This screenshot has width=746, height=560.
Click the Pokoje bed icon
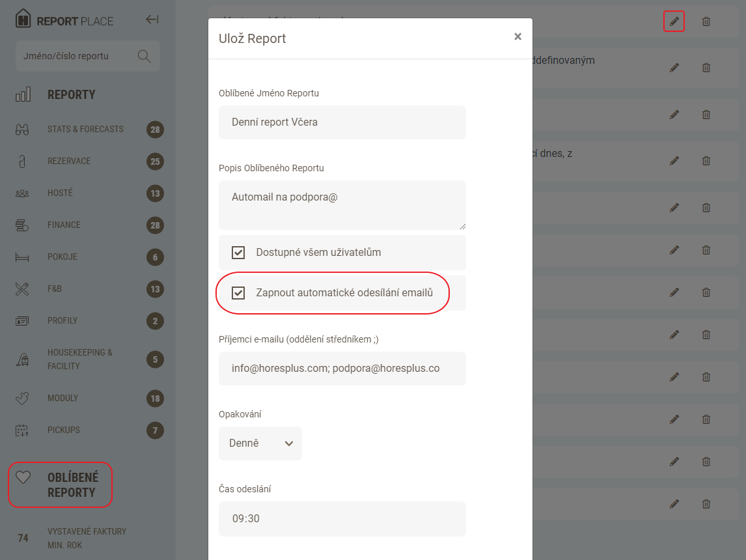(x=23, y=257)
